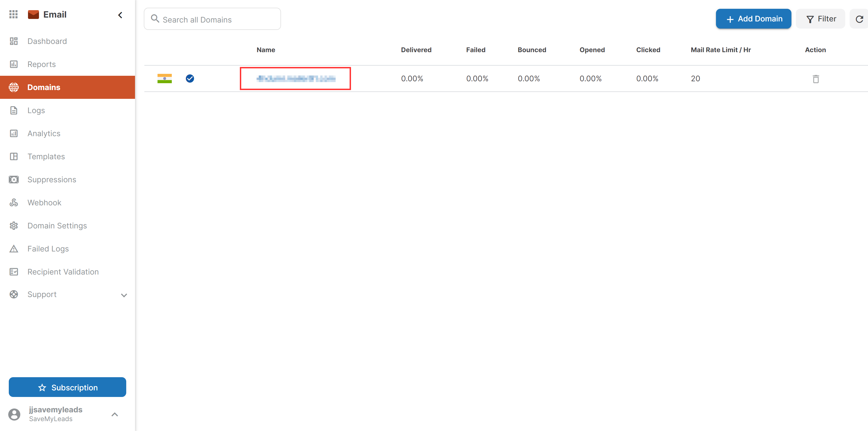Screen dimensions: 868x431
Task: Click the Domains globe icon
Action: point(14,87)
